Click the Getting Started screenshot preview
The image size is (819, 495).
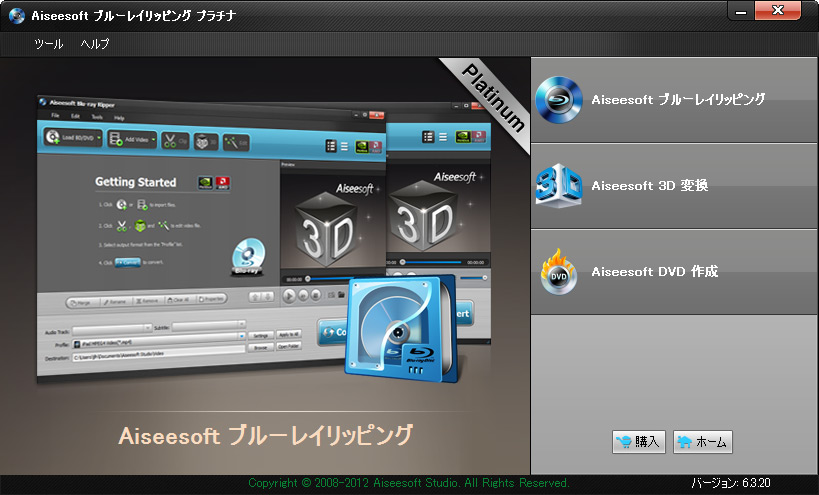pyautogui.click(x=160, y=240)
